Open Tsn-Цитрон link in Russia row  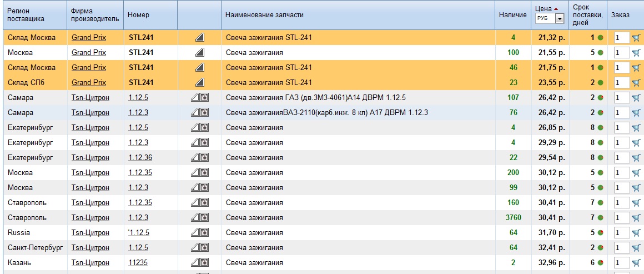coord(90,233)
